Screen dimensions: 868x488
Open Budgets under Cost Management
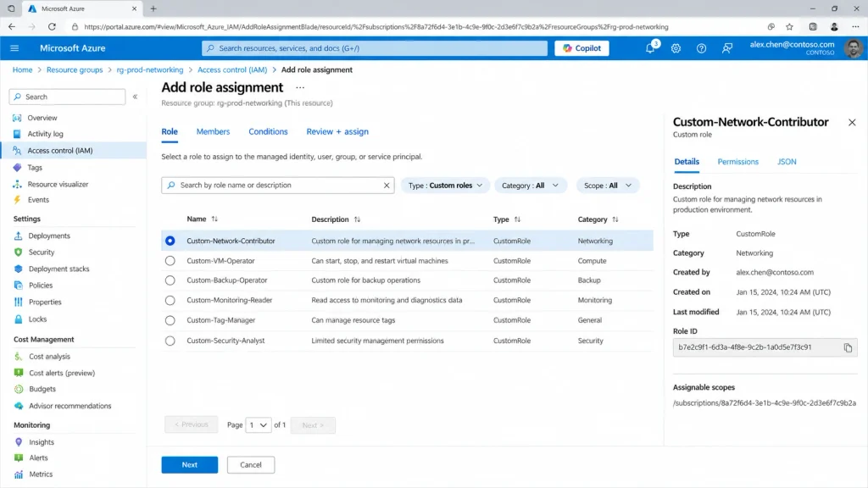[x=42, y=389]
